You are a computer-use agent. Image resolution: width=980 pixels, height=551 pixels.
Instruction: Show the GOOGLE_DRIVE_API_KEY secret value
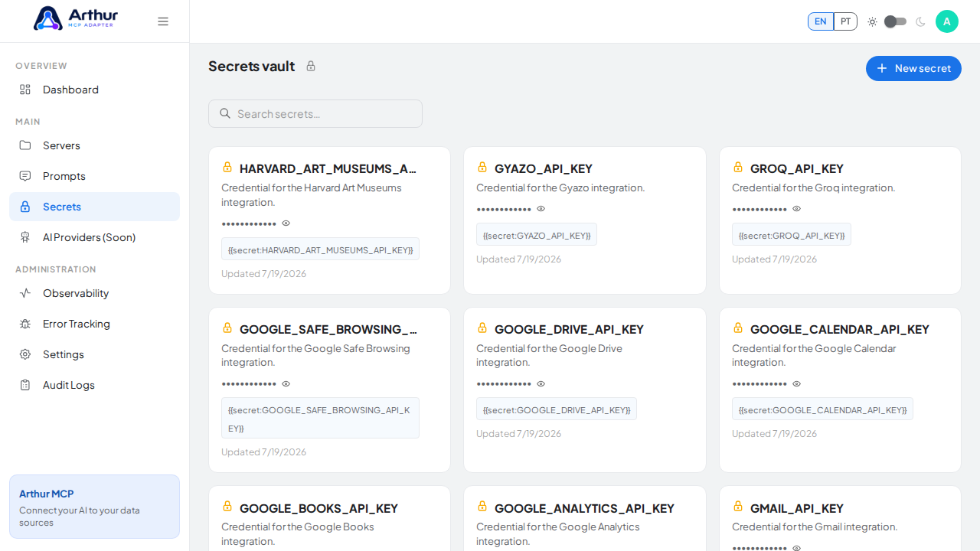pos(541,384)
